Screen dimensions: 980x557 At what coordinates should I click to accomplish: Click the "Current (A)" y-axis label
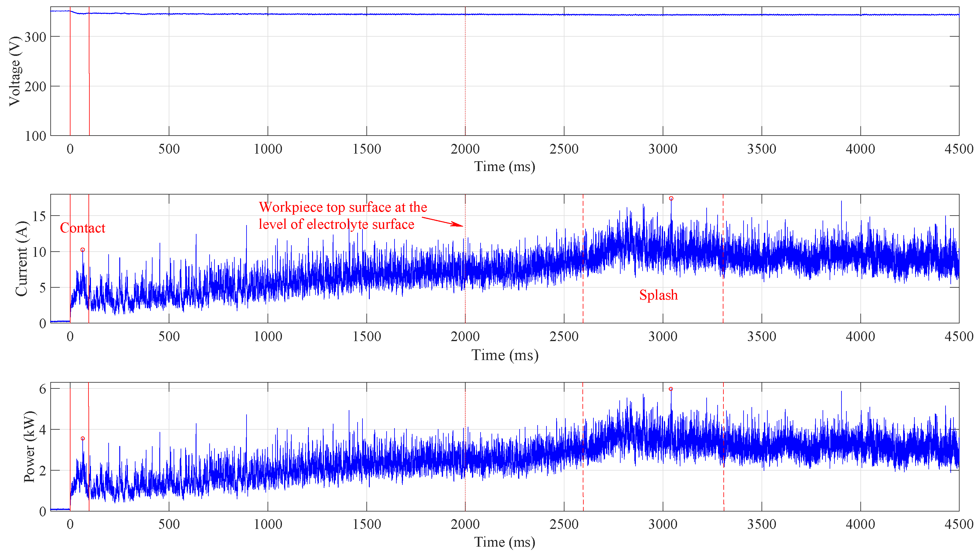21,259
